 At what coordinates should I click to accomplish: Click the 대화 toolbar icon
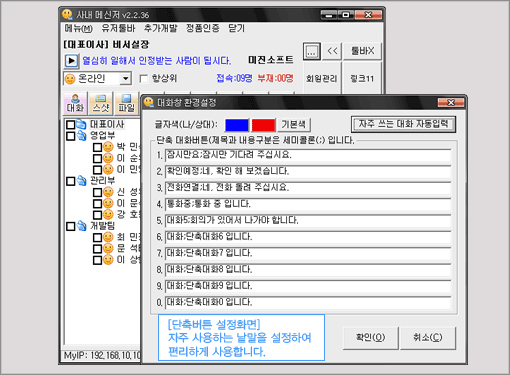point(75,103)
